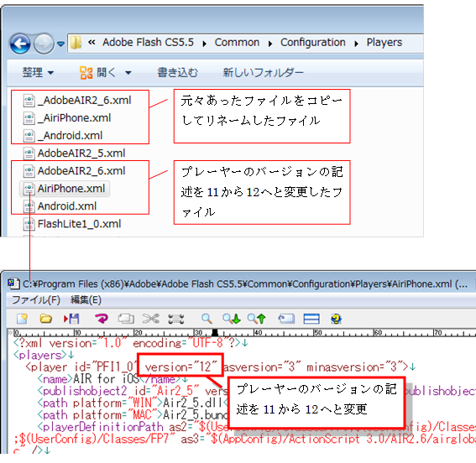Image resolution: width=476 pixels, height=463 pixels.
Task: Click the playerDefinitionPath as2 text
Action: click(x=117, y=427)
